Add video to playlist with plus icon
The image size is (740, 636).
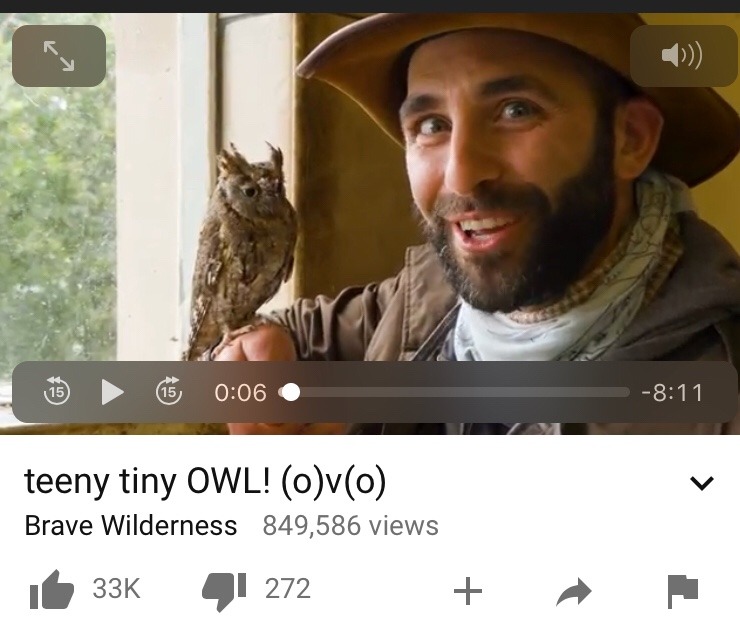click(x=468, y=591)
